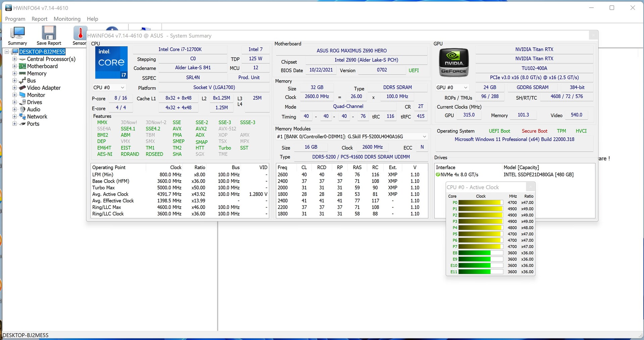Select the Monitor tree item
Viewport: 644px width, 340px height.
tap(36, 95)
